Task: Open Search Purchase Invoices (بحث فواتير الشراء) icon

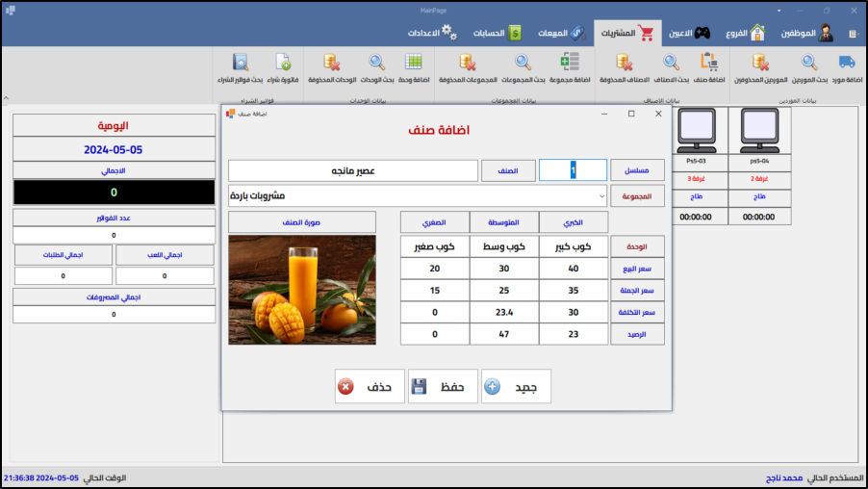Action: coord(241,64)
